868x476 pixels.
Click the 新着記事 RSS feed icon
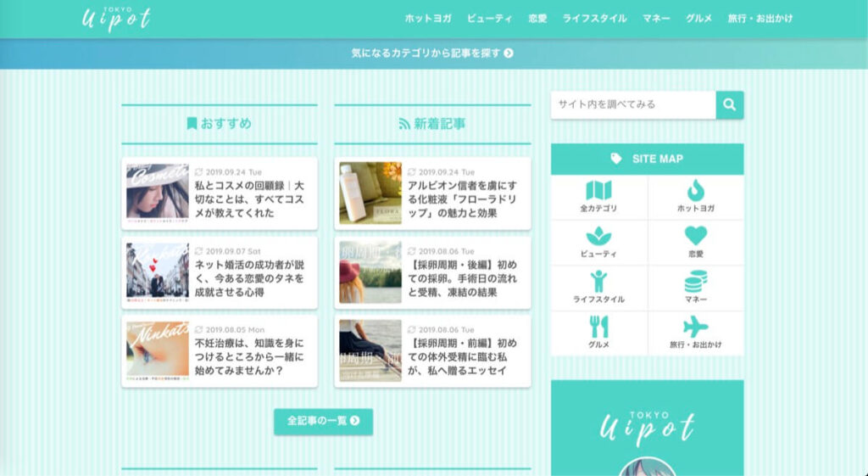point(404,124)
